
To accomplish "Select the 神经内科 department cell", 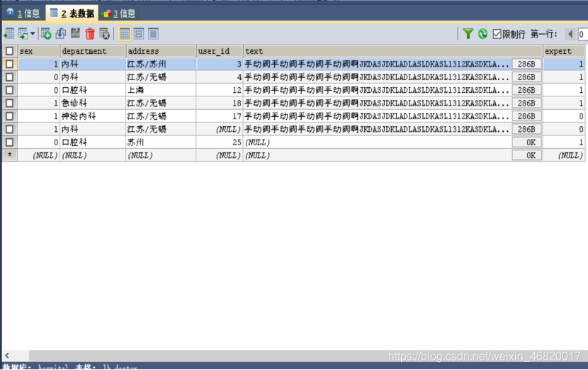I will pos(93,116).
